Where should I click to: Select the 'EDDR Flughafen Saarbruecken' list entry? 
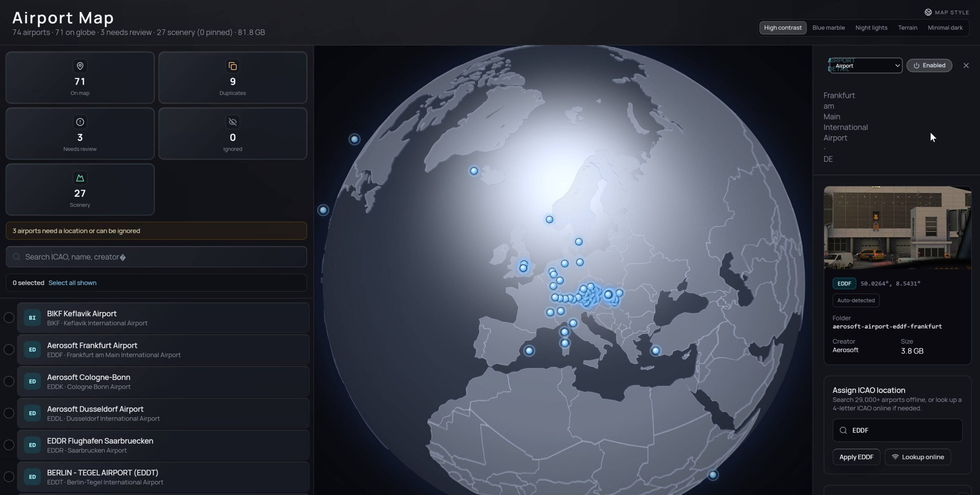[163, 445]
